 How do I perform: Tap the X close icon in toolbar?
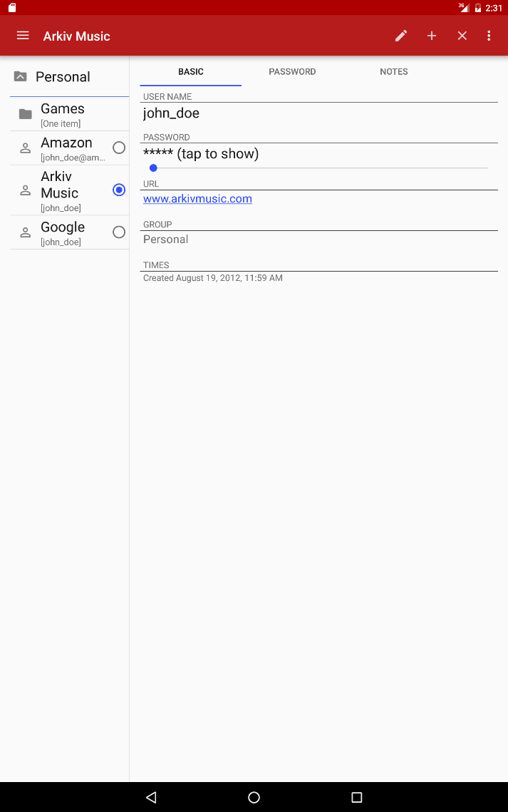click(462, 36)
